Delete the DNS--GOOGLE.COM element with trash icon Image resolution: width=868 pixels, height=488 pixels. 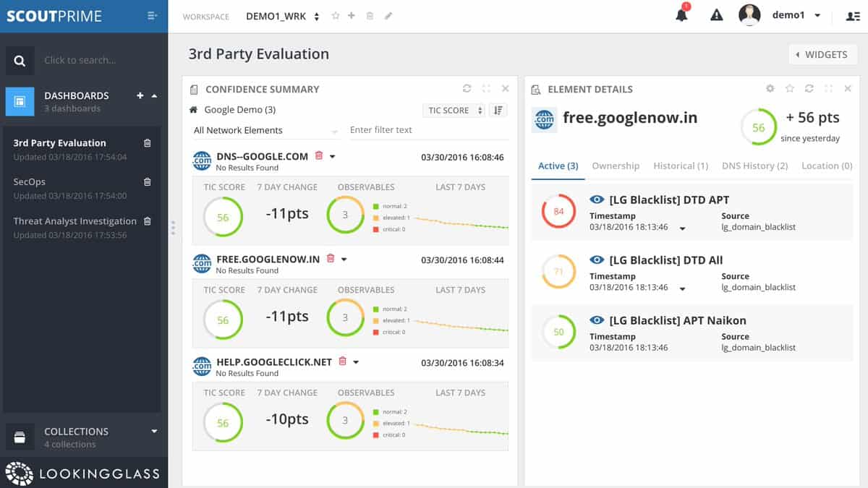[317, 156]
